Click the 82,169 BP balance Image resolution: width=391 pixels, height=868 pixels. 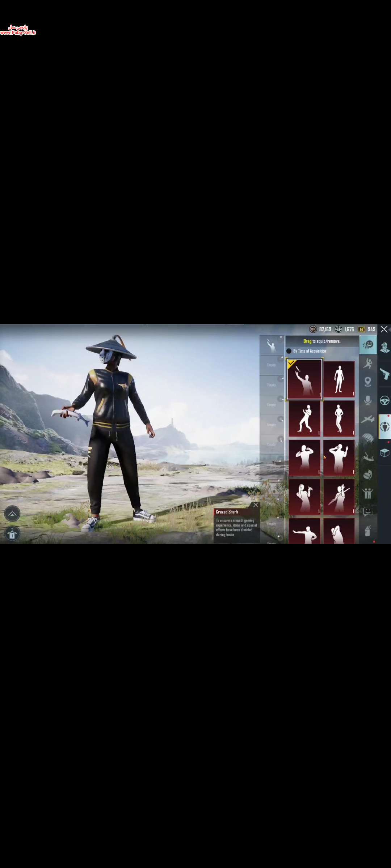[325, 329]
